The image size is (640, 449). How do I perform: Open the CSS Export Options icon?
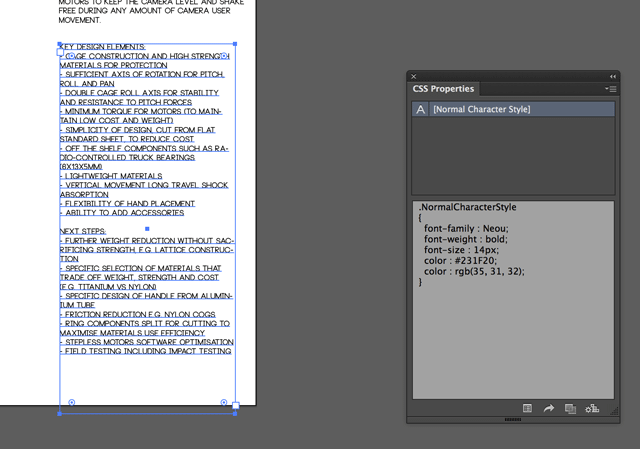pos(527,408)
